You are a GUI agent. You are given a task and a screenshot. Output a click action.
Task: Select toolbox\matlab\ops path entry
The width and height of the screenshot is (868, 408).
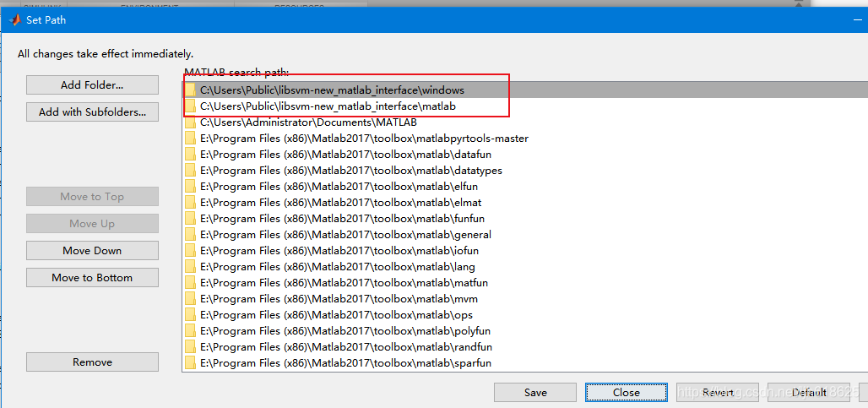click(524, 314)
